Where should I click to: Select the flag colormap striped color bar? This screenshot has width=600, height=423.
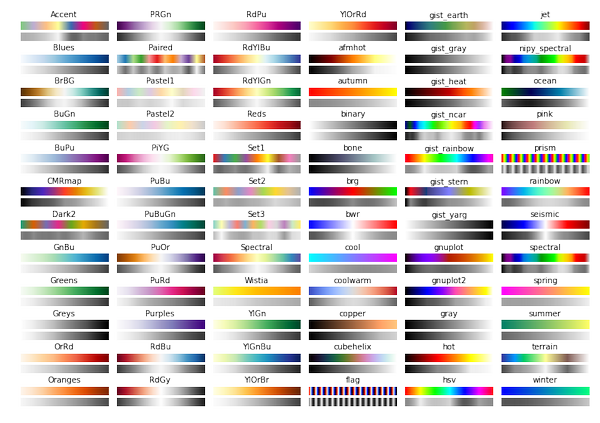(x=353, y=391)
